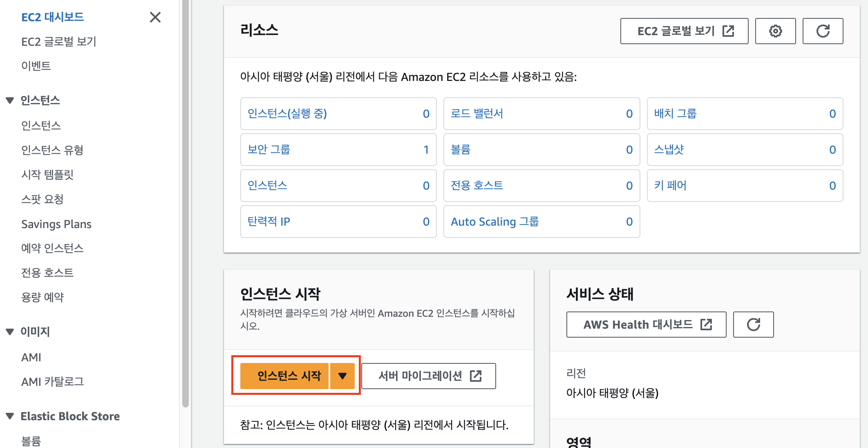
Task: Click the resources settings gear icon
Action: 775,31
